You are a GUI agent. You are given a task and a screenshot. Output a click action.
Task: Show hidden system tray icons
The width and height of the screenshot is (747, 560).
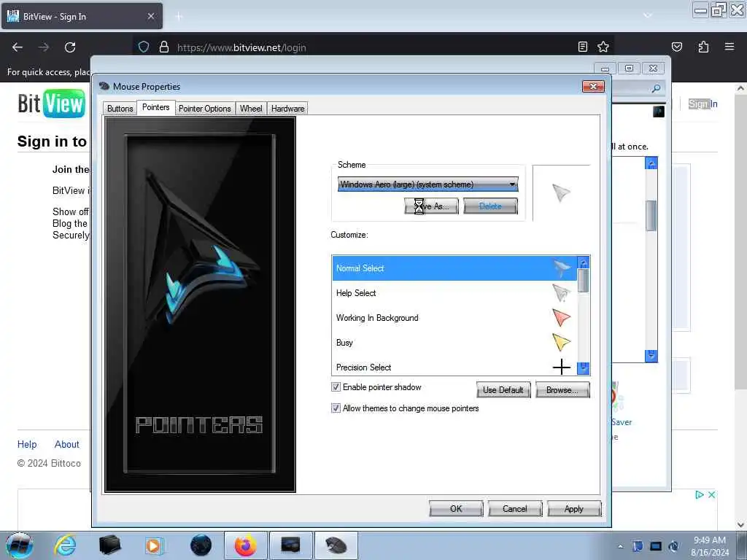[x=620, y=546]
